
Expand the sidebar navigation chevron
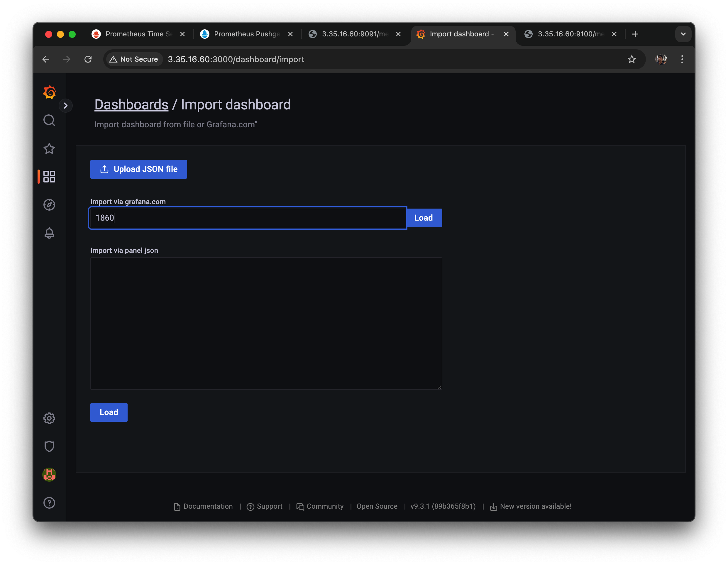click(x=66, y=106)
